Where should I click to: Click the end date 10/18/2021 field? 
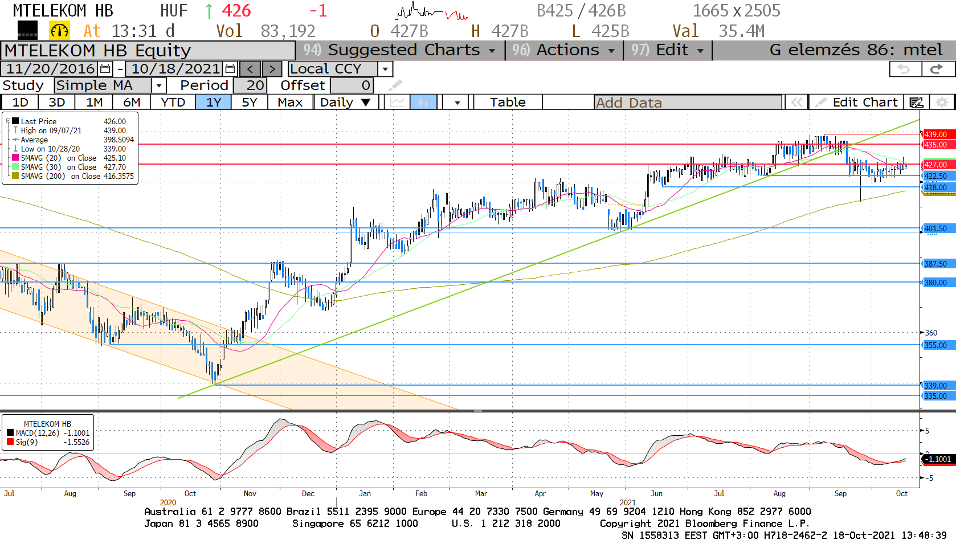(175, 69)
